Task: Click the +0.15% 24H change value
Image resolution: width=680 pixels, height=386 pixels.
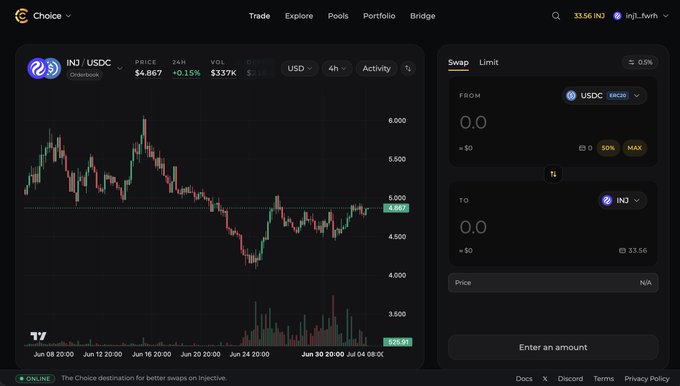Action: [186, 73]
